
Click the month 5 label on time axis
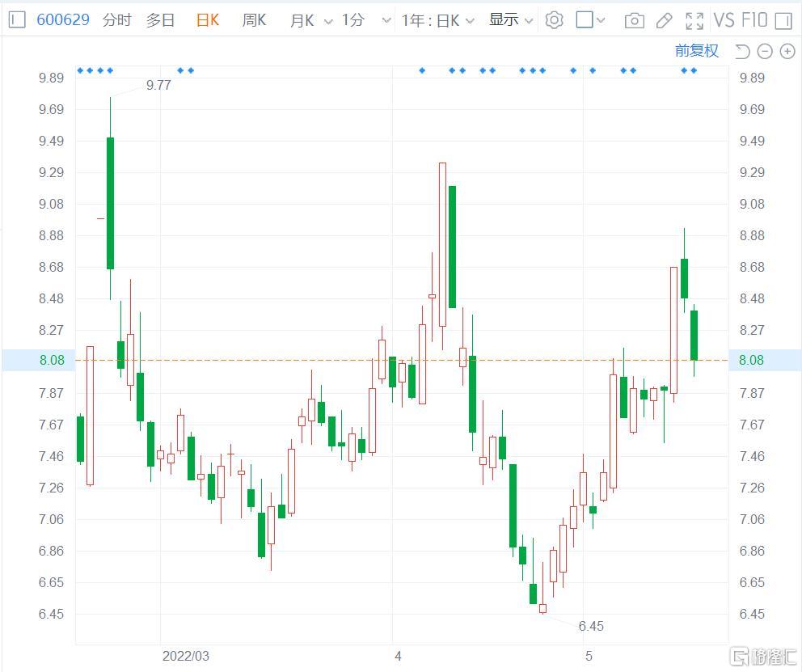coord(589,656)
